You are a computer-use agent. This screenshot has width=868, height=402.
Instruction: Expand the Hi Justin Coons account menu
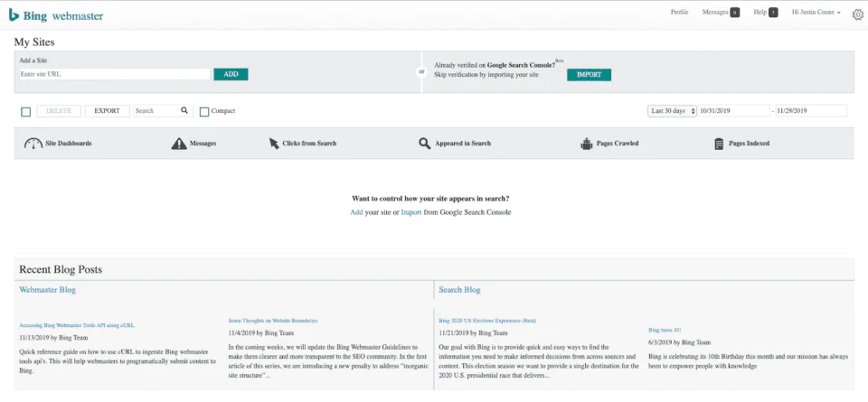pos(816,13)
